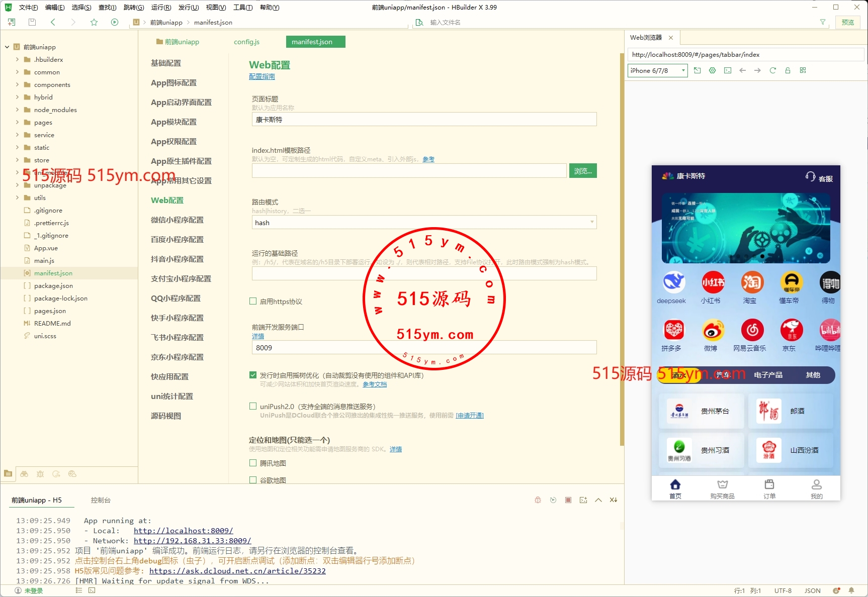868x597 pixels.
Task: Click the run play icon in top toolbar
Action: click(115, 22)
